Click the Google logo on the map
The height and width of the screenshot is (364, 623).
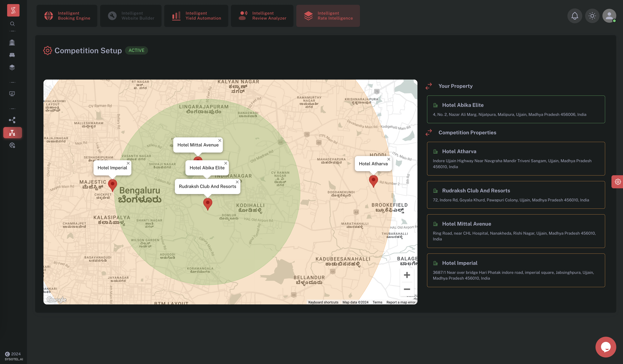[57, 299]
